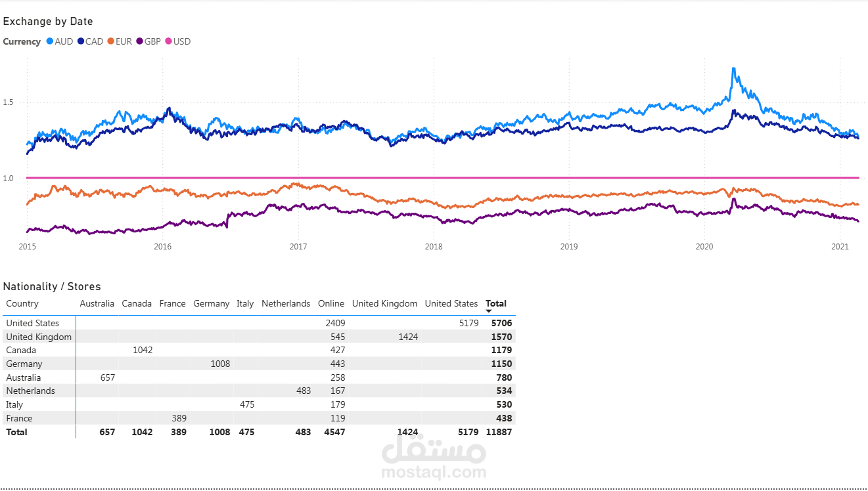Select the CAD legend marker

[x=81, y=41]
